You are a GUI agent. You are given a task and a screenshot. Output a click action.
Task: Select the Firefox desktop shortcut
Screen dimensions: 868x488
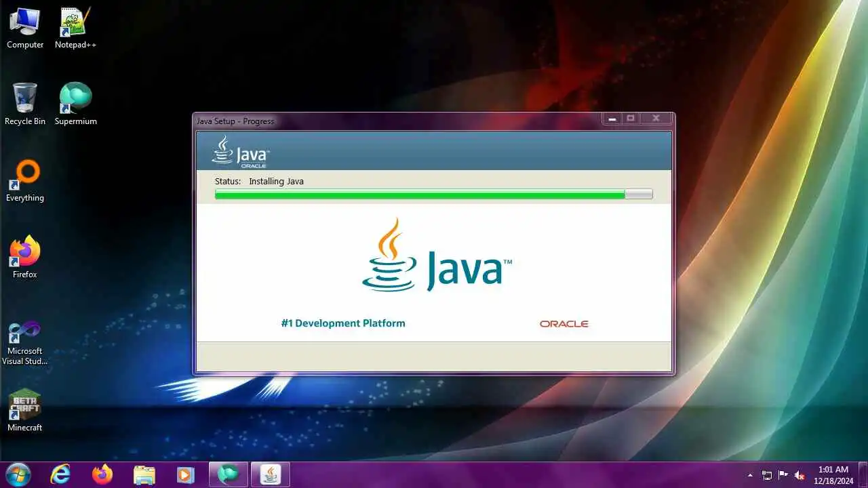tap(25, 258)
